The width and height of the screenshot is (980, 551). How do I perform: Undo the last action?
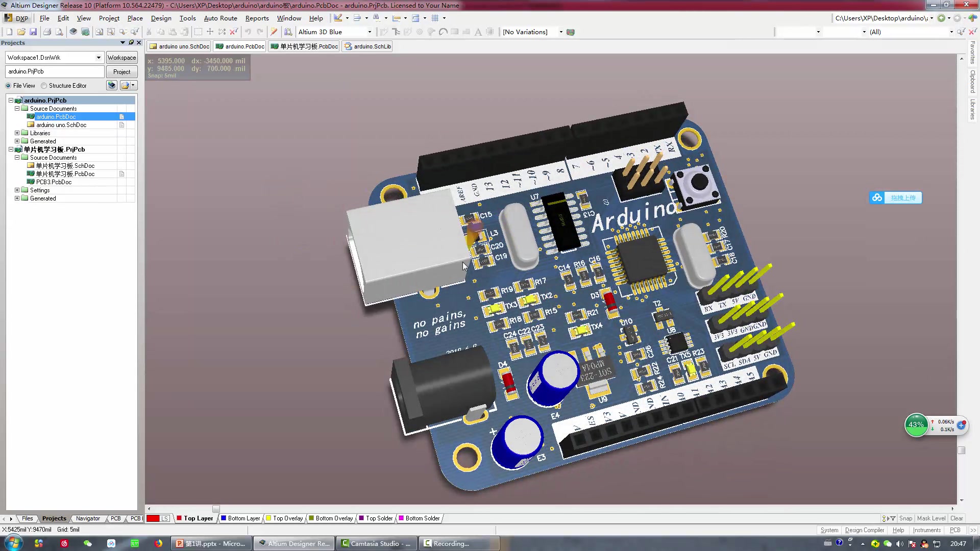pos(248,32)
